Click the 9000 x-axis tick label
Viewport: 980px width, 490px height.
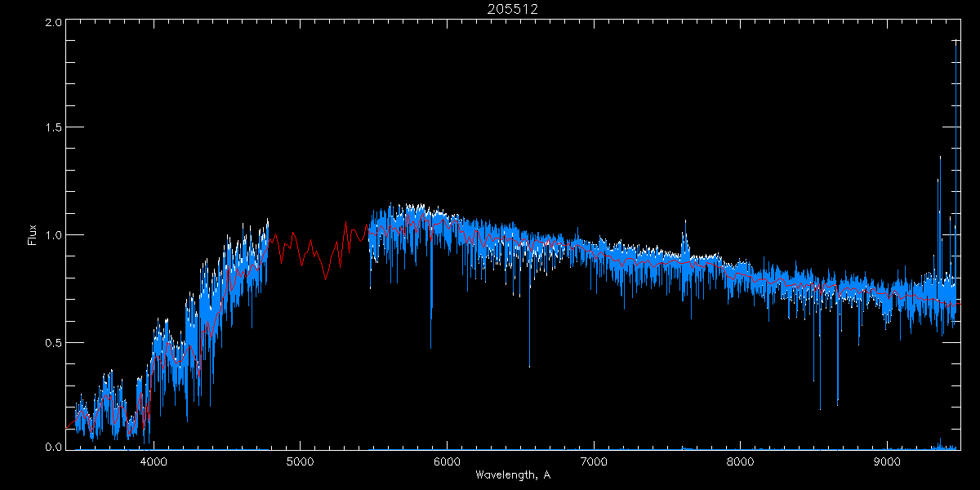[x=888, y=461]
